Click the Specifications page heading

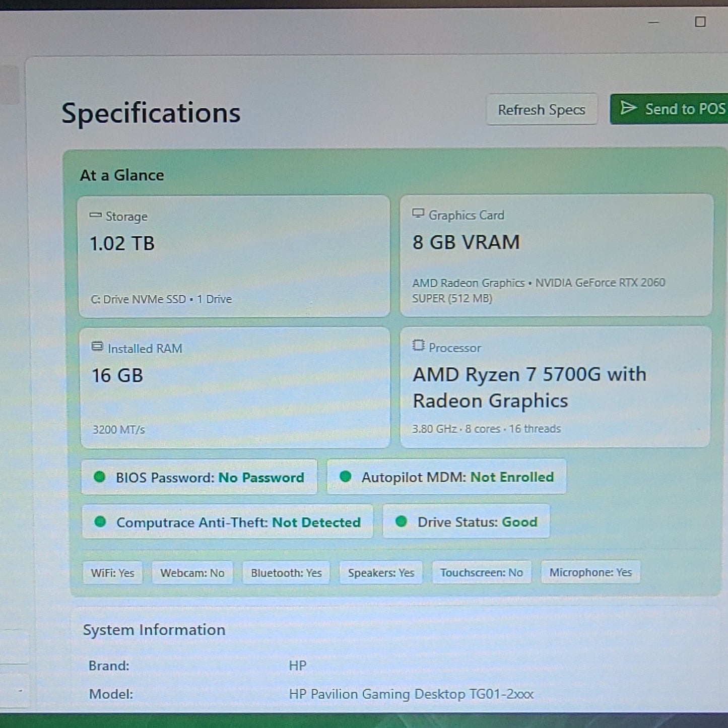[x=151, y=114]
